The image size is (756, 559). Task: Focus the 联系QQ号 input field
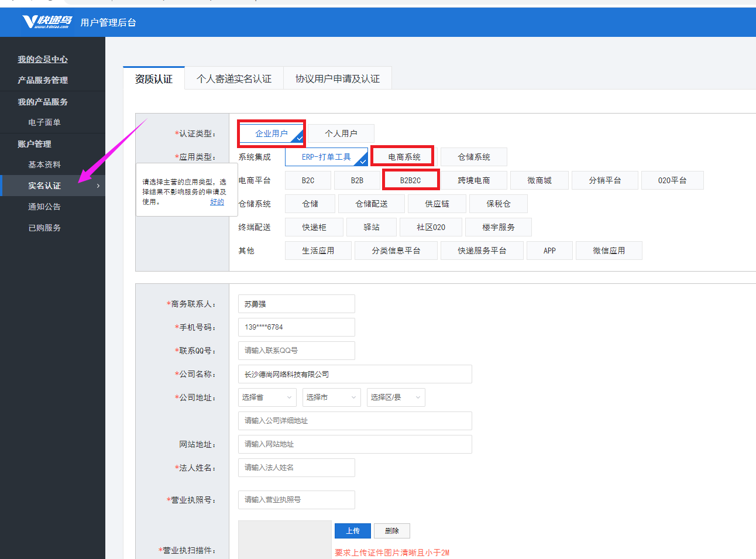pyautogui.click(x=297, y=351)
